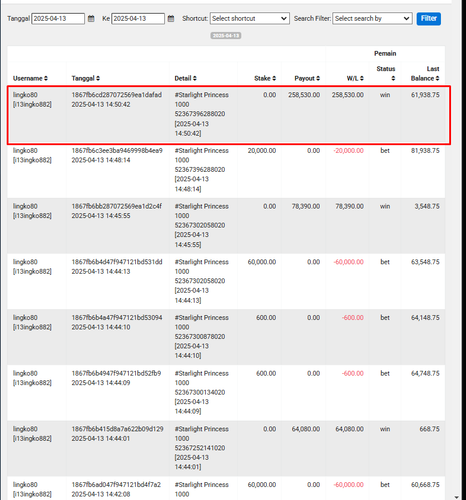466x500 pixels.
Task: Click the 2025-04-13 date badge
Action: pos(226,35)
